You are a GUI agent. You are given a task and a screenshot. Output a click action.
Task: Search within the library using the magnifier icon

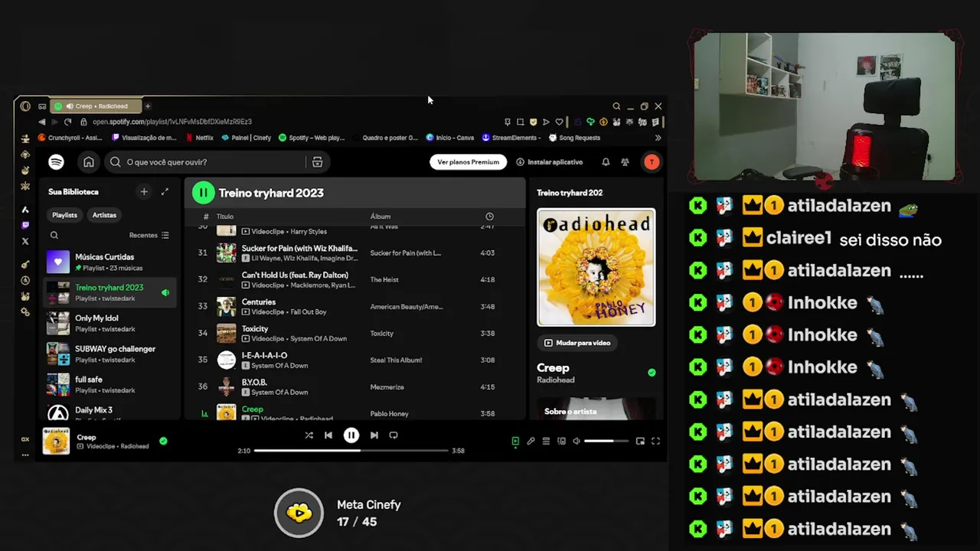[x=54, y=235]
